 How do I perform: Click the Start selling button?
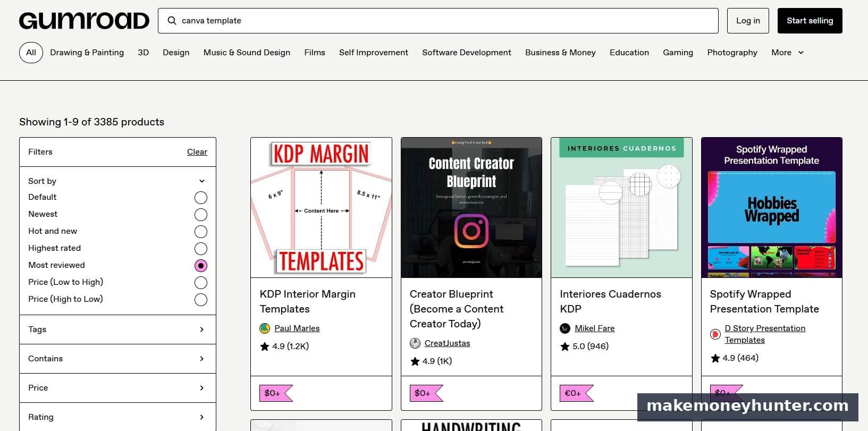(x=810, y=21)
